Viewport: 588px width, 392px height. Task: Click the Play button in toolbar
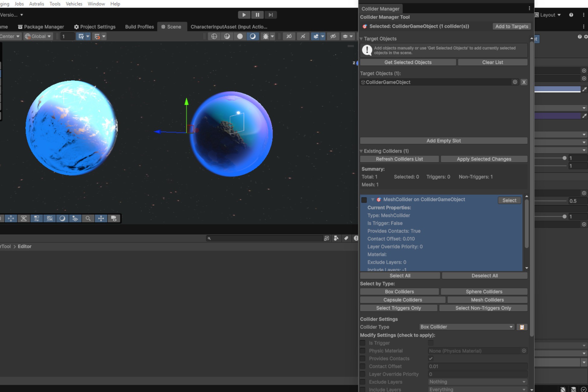(244, 15)
